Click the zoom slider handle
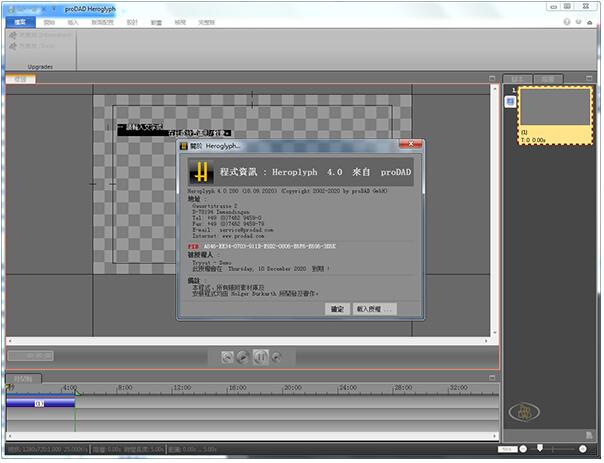This screenshot has height=463, width=604. [540, 448]
